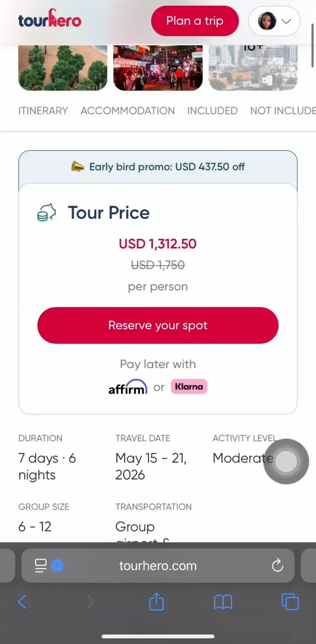
Task: Open the profile avatar dropdown menu
Action: click(275, 21)
